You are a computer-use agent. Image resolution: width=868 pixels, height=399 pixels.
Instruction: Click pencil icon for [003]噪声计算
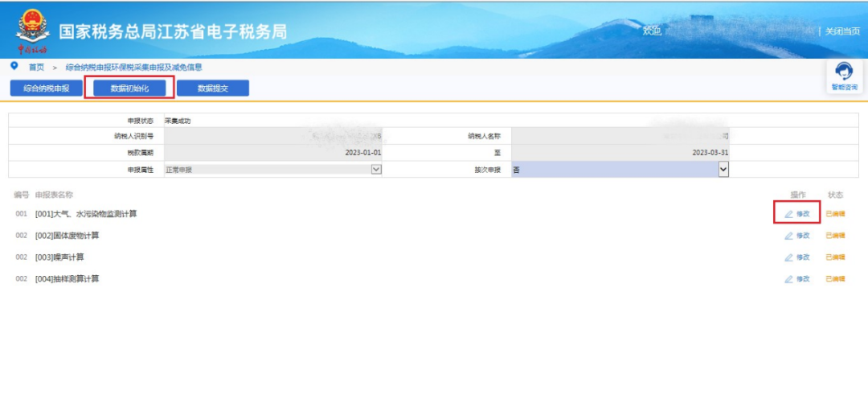(x=789, y=257)
